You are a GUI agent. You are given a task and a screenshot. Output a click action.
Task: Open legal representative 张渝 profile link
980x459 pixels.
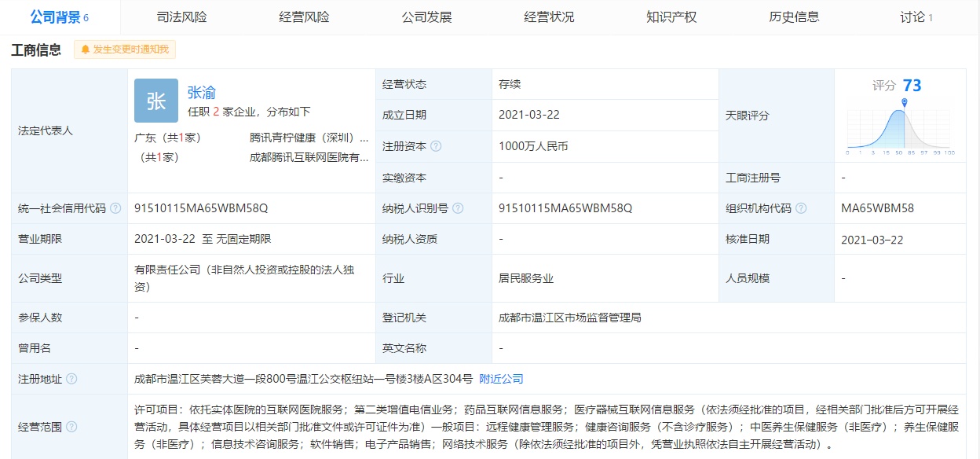point(202,93)
